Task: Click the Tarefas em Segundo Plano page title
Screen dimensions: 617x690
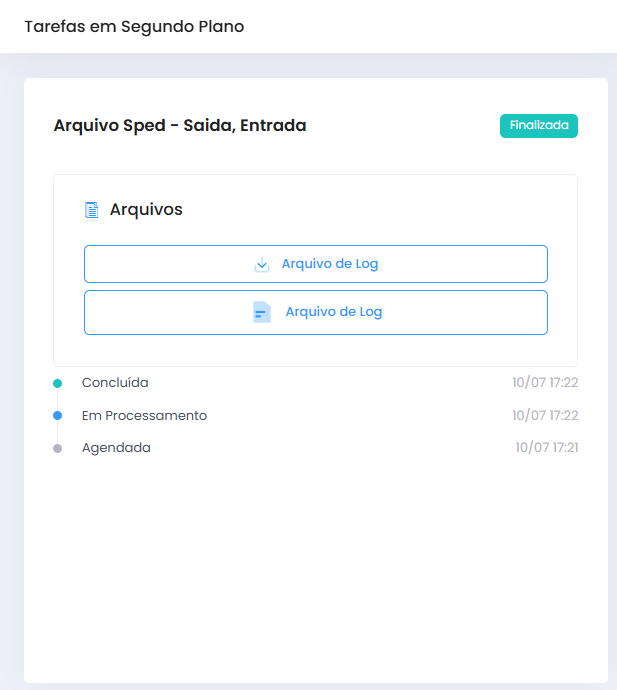Action: pos(134,27)
